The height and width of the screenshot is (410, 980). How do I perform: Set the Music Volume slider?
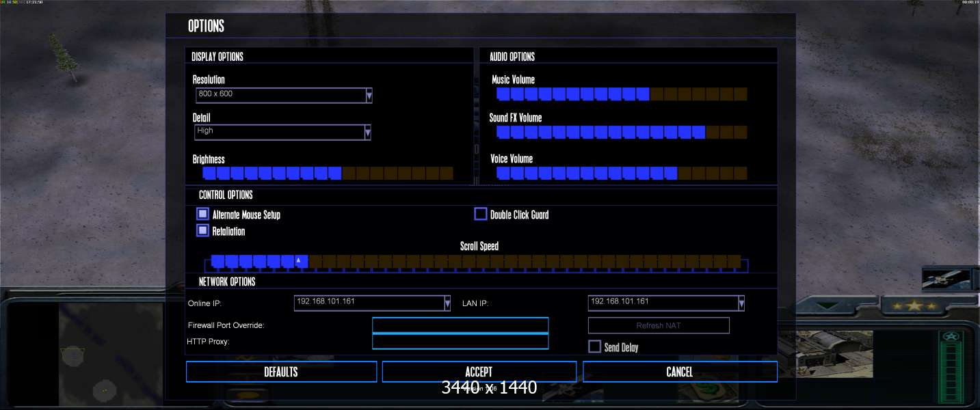[622, 94]
